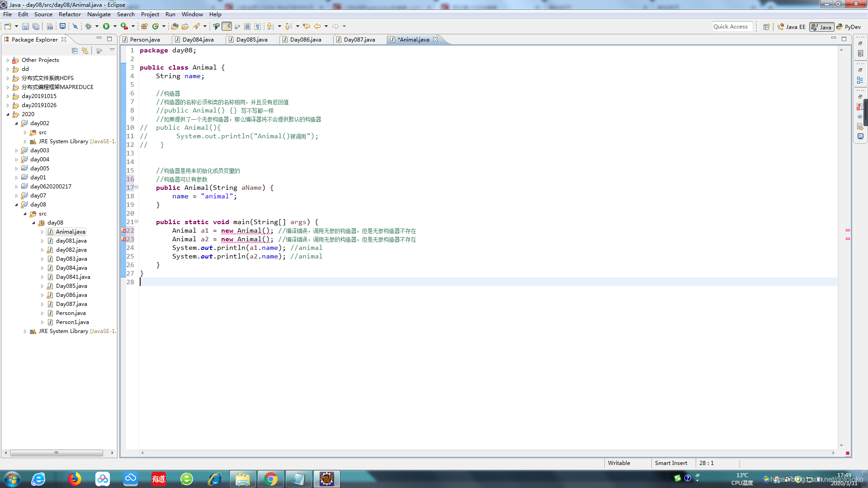
Task: Toggle Show Whitespace Characters pilcrow button
Action: (258, 27)
